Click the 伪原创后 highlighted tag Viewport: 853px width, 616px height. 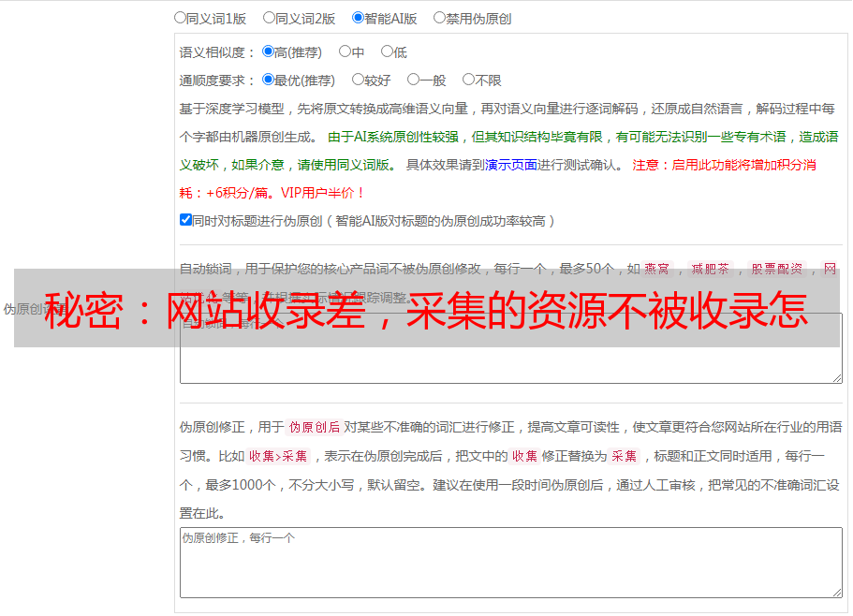click(x=315, y=427)
